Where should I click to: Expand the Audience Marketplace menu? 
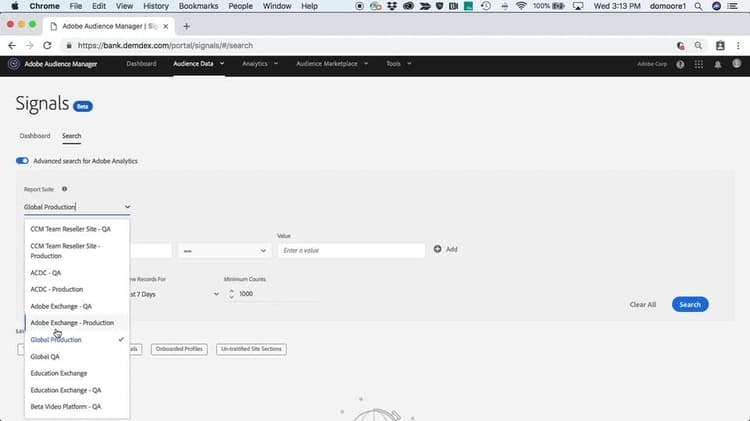click(332, 64)
